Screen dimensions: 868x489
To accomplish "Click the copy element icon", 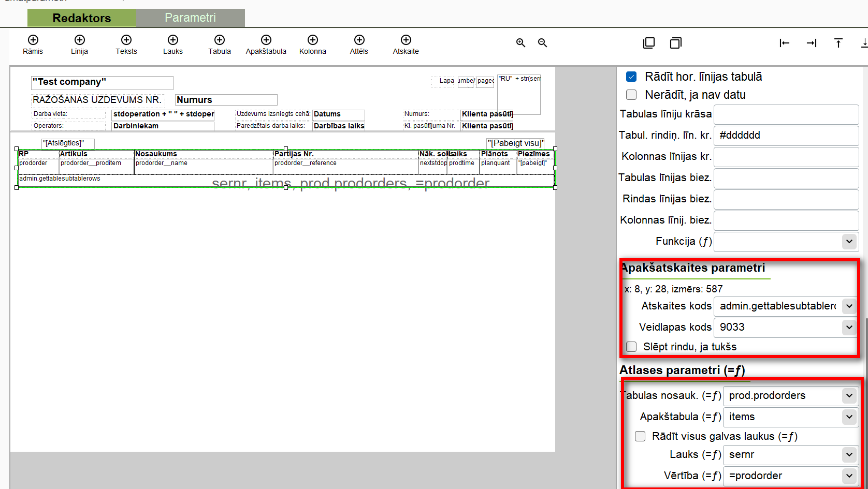I will (x=649, y=43).
